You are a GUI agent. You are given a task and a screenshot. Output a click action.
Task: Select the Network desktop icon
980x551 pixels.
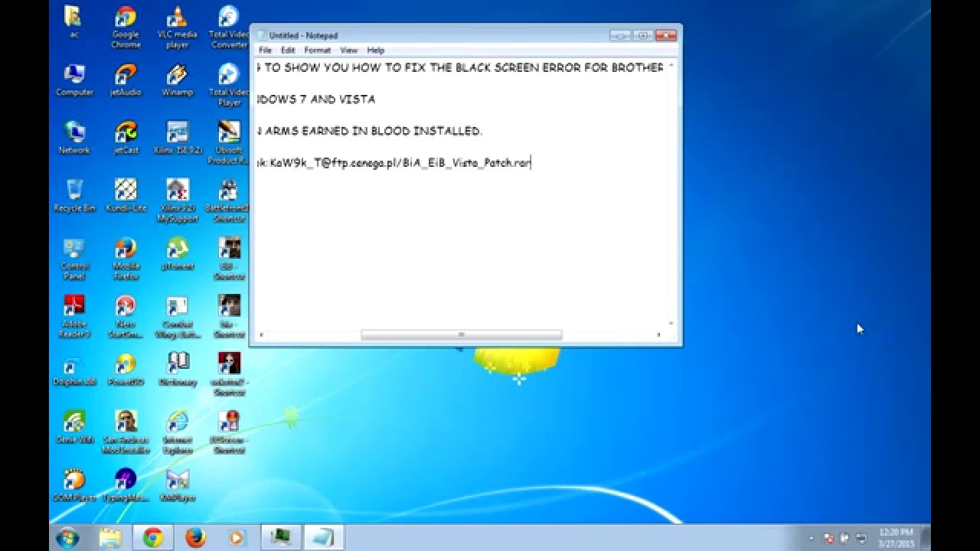pos(74,139)
